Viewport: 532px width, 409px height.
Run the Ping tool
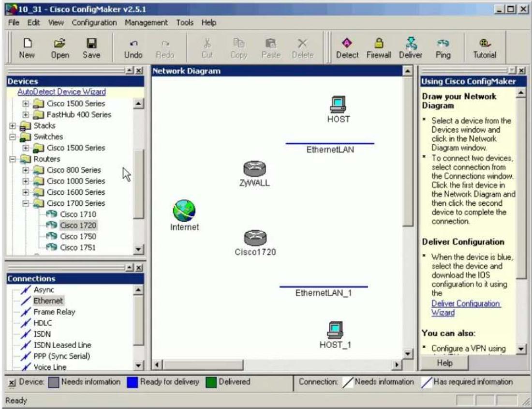443,48
